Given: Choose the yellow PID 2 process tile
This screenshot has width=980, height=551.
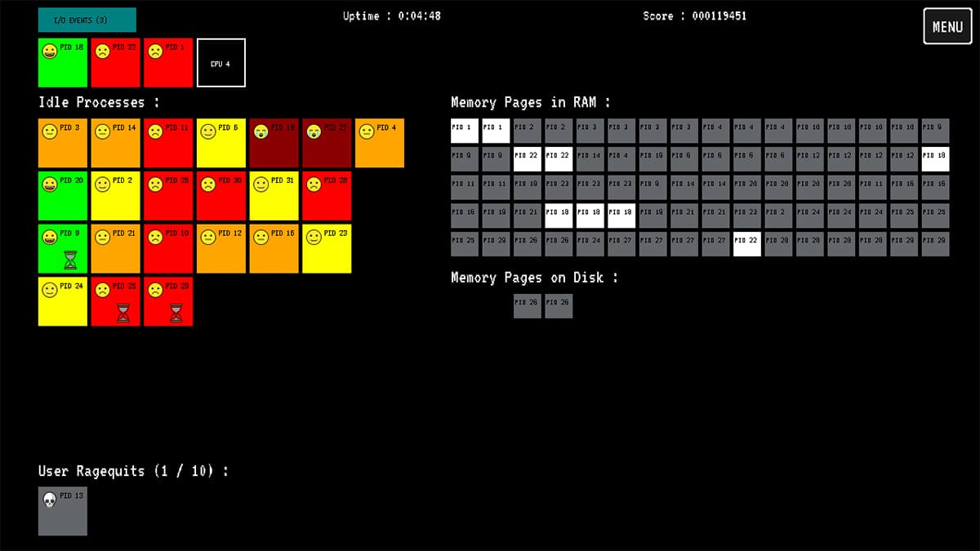Looking at the screenshot, I should coord(115,196).
